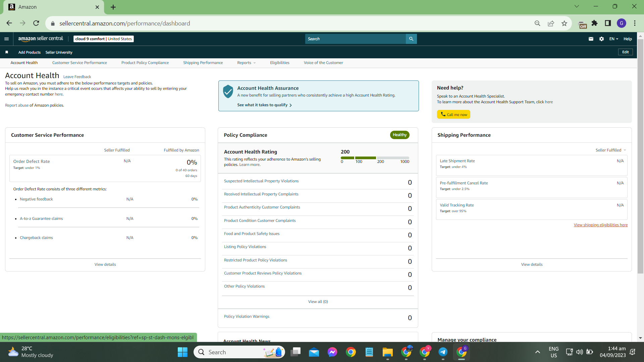Open Telegram from the taskbar
This screenshot has width=644, height=362.
click(x=443, y=352)
